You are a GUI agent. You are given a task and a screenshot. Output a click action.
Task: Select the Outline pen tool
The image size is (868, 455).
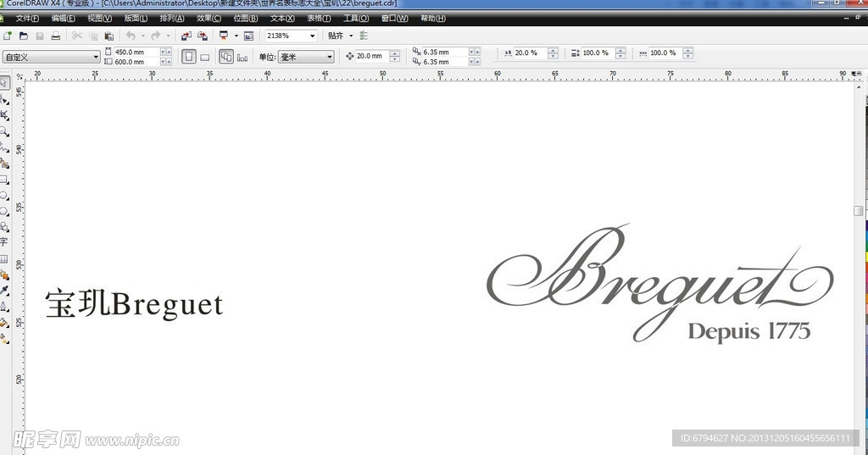coord(4,307)
